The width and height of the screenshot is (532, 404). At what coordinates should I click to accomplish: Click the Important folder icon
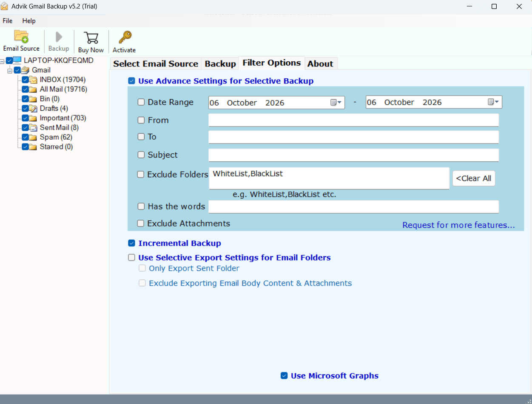point(33,118)
